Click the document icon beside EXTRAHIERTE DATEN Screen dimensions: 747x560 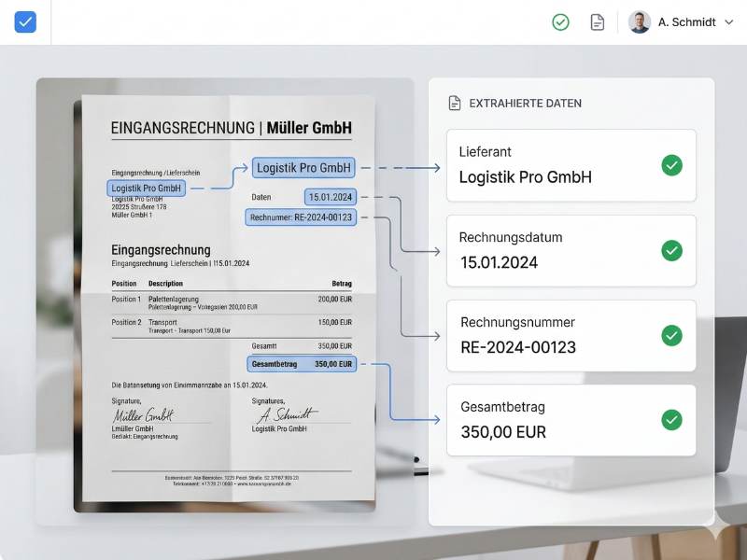point(455,105)
